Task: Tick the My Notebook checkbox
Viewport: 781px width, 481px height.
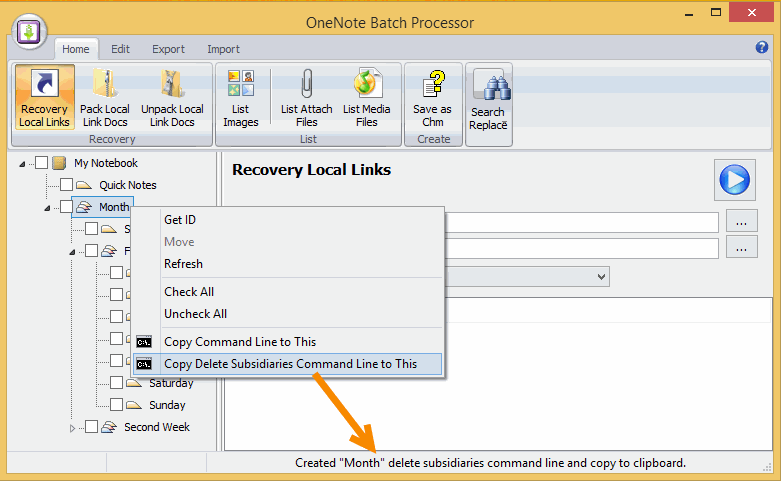Action: pos(41,163)
